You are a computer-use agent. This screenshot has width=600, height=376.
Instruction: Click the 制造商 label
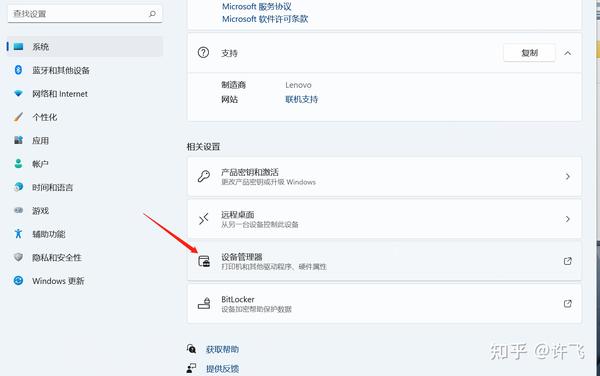point(233,85)
